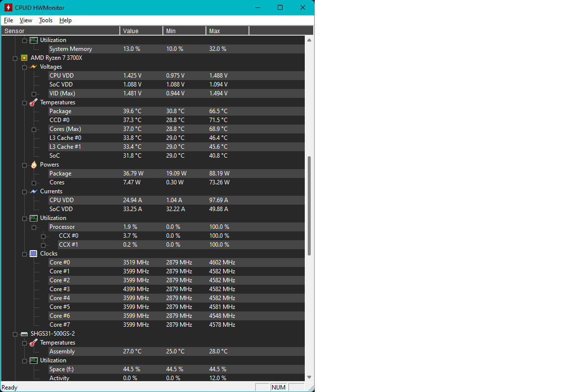The image size is (570, 392).
Task: Click the Voltages lightning icon
Action: [34, 67]
